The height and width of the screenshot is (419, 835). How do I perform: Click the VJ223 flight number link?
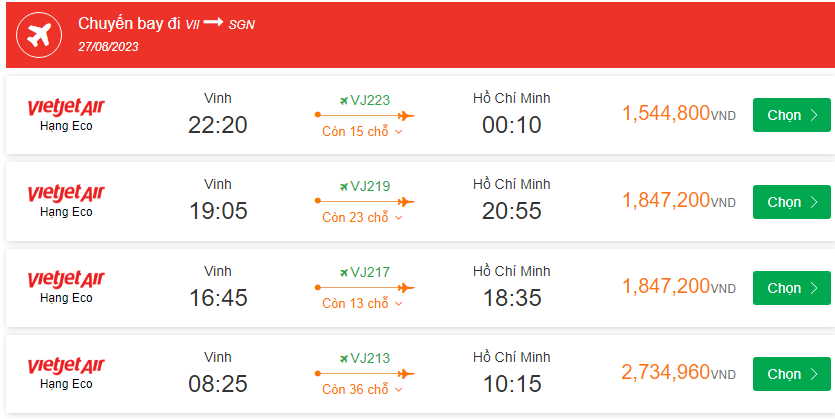[370, 100]
